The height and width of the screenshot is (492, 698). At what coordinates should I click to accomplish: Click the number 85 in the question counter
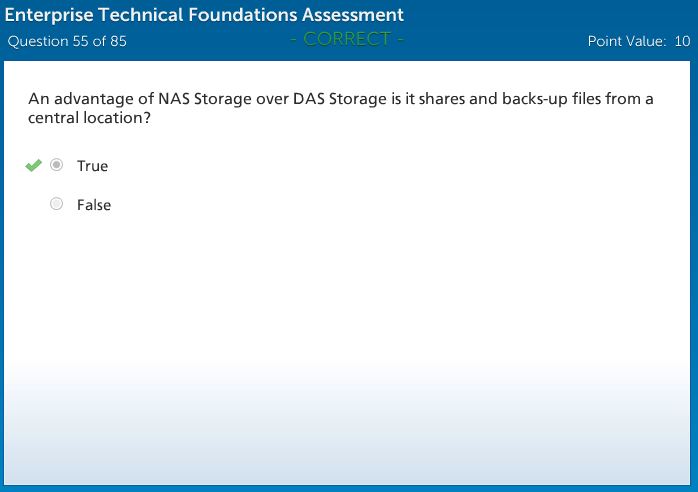click(x=117, y=41)
